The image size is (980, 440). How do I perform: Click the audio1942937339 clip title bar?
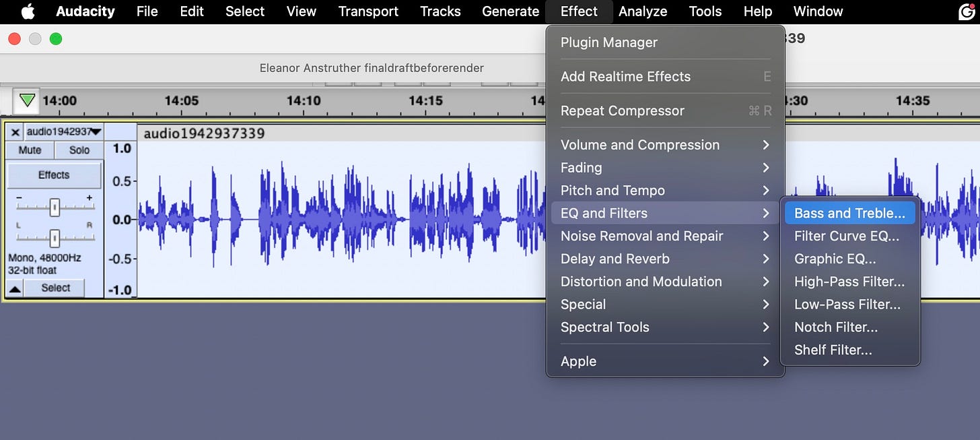pyautogui.click(x=341, y=133)
